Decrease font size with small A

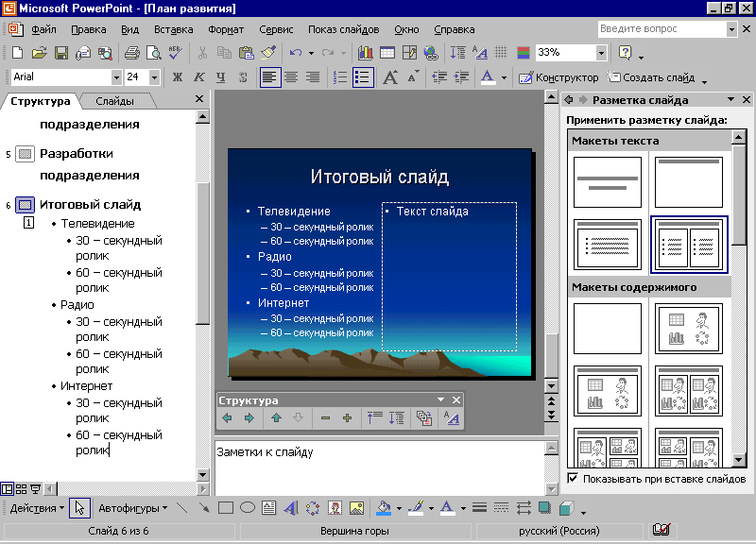point(413,77)
